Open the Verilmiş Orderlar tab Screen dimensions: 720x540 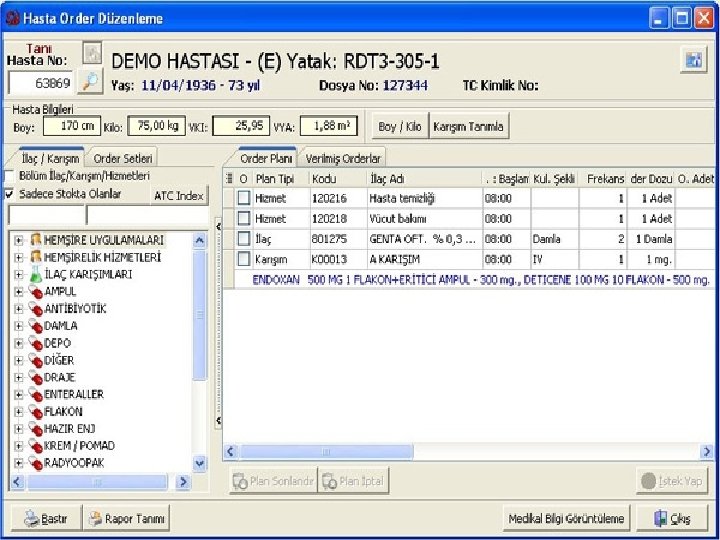click(x=343, y=158)
